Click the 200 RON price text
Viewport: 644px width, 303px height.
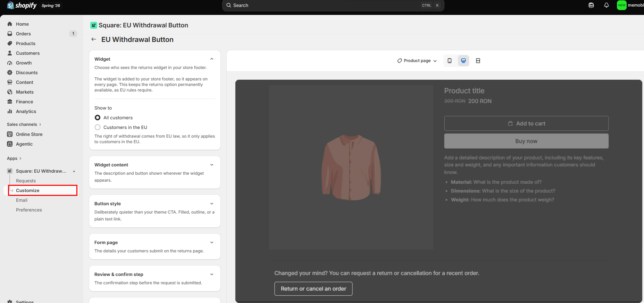pyautogui.click(x=480, y=101)
